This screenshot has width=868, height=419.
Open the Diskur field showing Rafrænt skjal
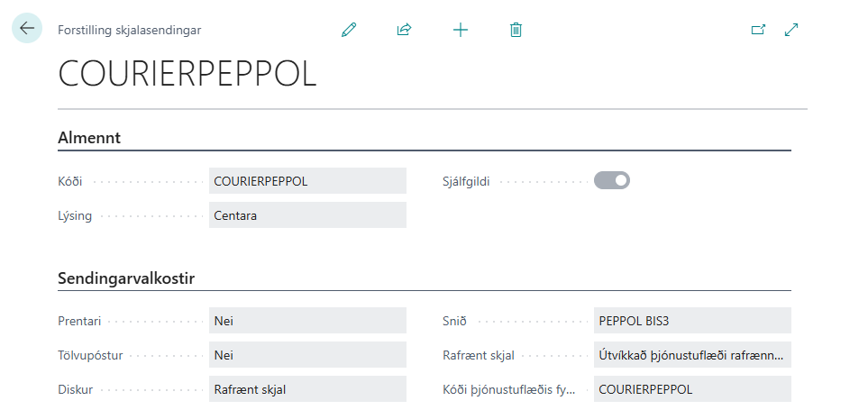(x=307, y=389)
